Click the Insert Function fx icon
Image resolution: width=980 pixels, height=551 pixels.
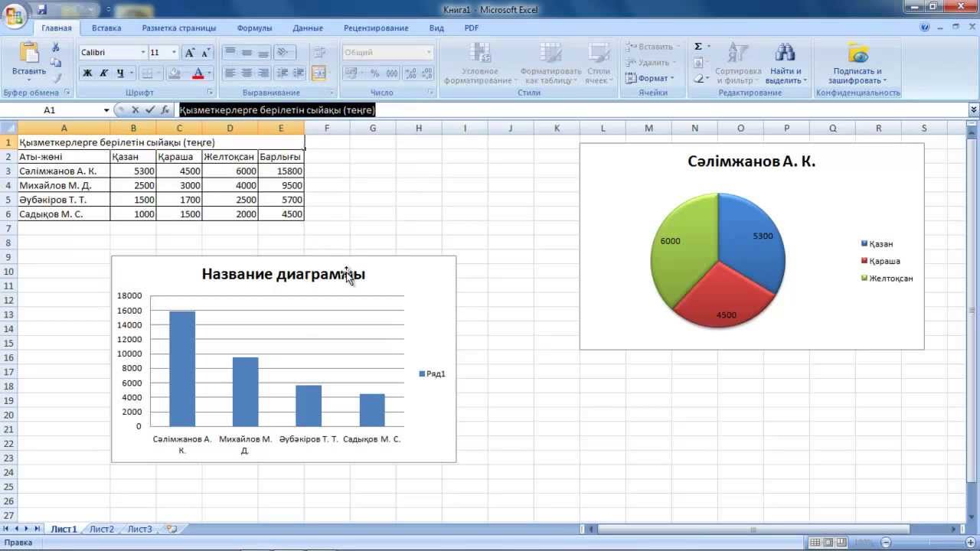(x=165, y=110)
